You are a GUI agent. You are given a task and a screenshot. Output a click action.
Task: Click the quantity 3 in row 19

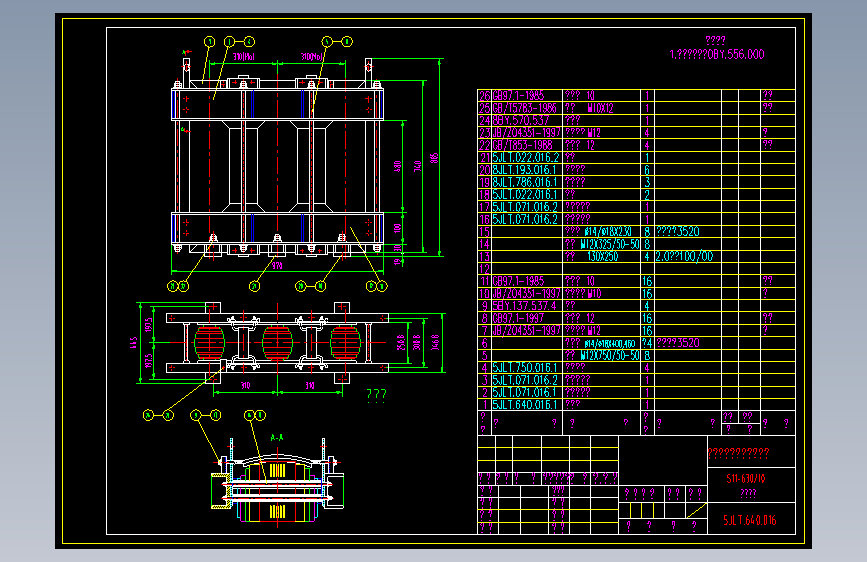click(647, 182)
